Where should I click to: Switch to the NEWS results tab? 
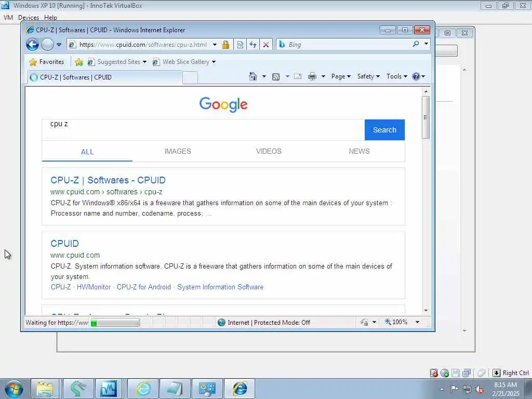(x=360, y=151)
